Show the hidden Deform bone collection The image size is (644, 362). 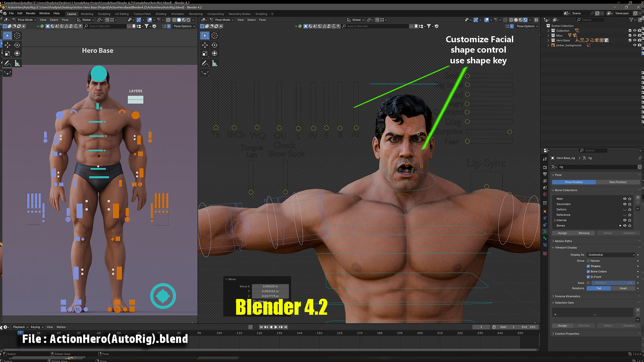625,209
